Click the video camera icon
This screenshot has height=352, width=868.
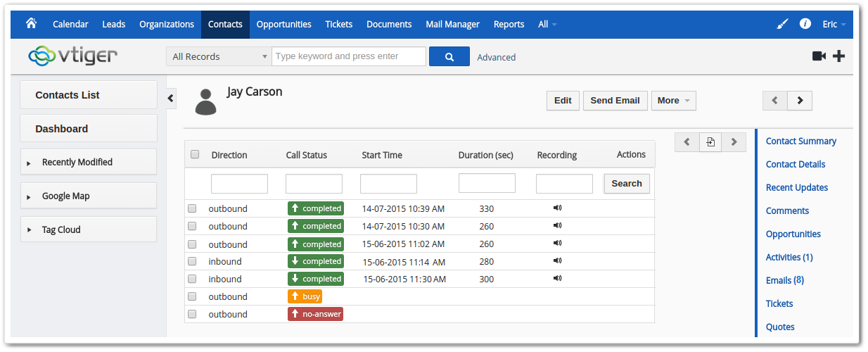[x=819, y=56]
